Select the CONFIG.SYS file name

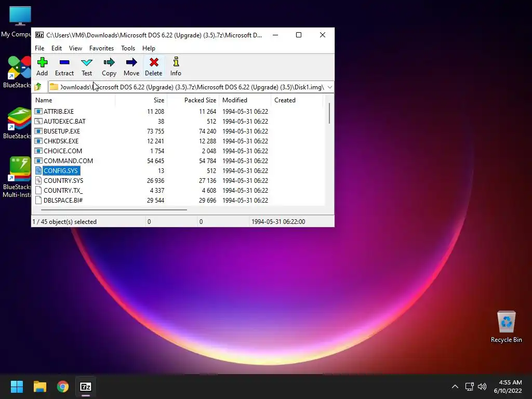(61, 170)
